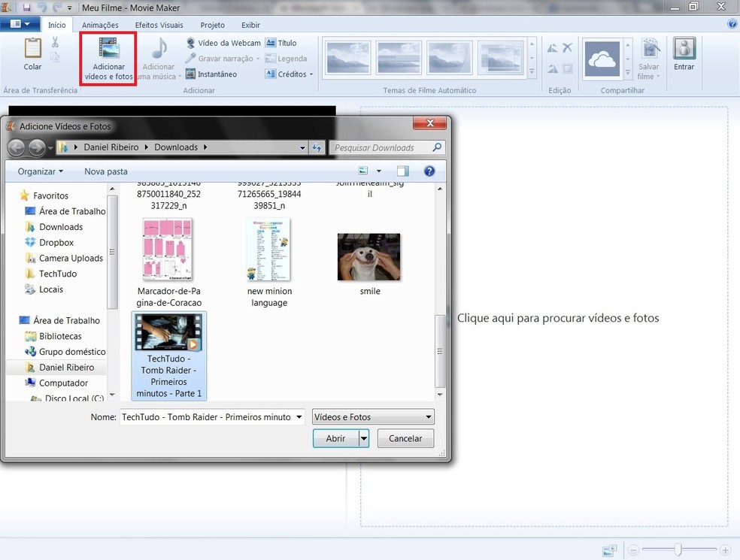
Task: Click the Vídeo da Webcam icon
Action: coord(191,44)
